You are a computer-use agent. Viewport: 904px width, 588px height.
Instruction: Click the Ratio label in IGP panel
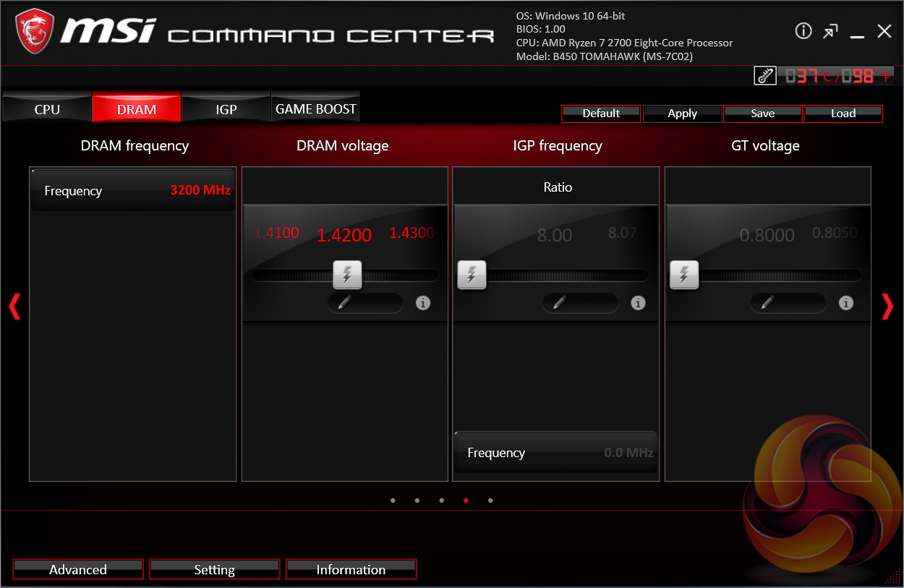tap(558, 187)
